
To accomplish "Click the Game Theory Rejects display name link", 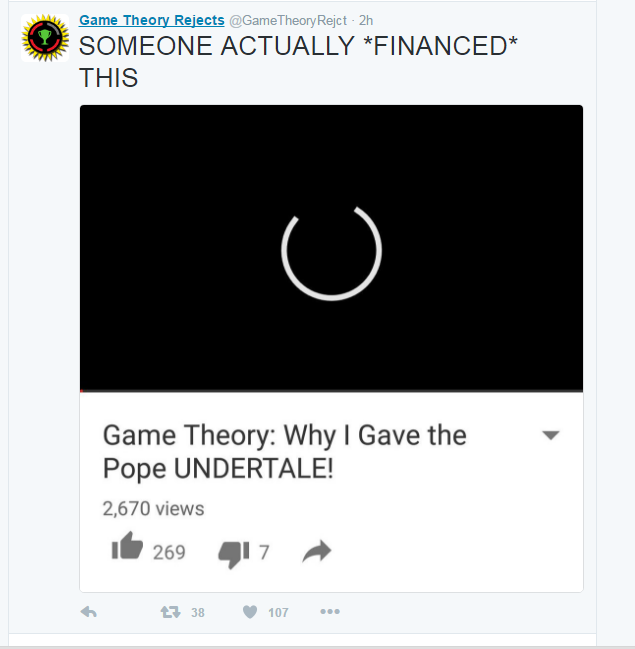I will pyautogui.click(x=152, y=20).
